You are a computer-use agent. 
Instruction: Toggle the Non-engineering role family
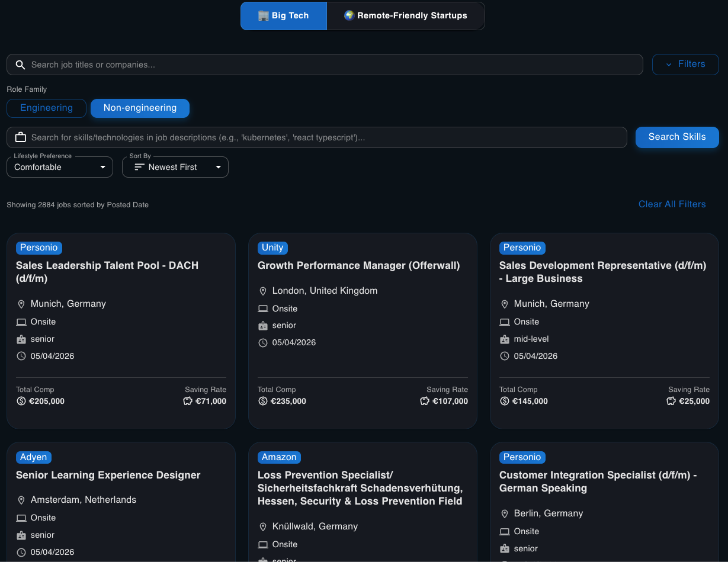point(140,108)
